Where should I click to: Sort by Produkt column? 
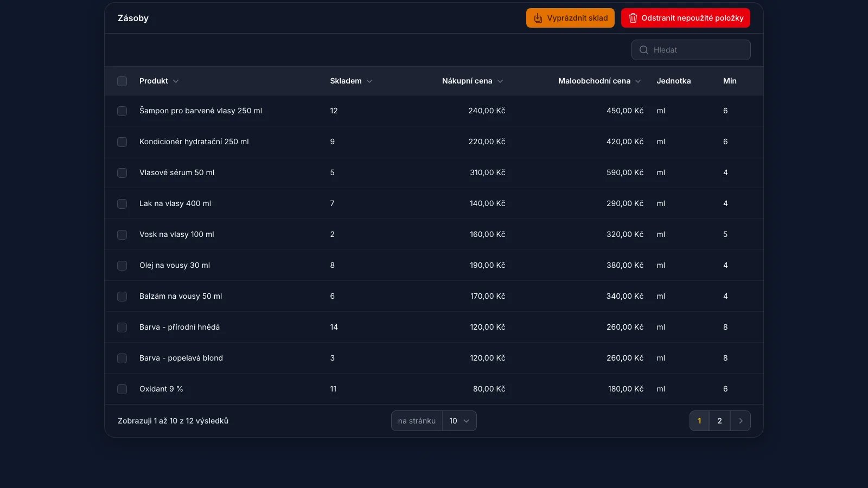(159, 81)
